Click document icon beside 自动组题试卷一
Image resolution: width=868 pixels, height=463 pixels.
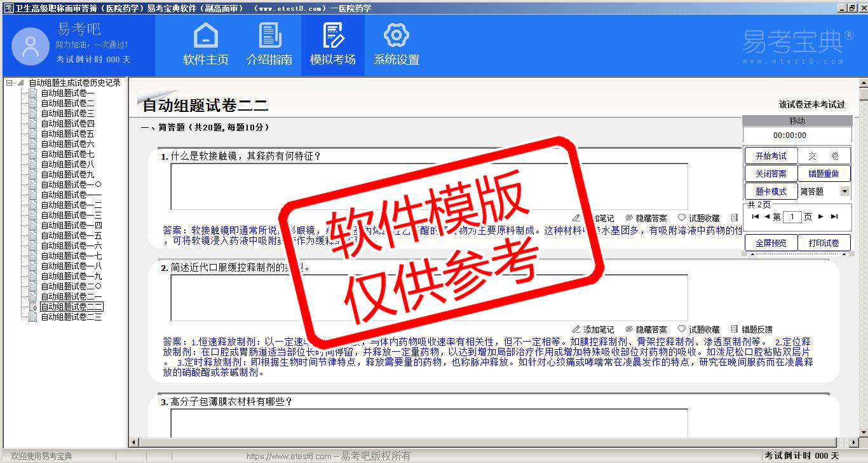(33, 93)
